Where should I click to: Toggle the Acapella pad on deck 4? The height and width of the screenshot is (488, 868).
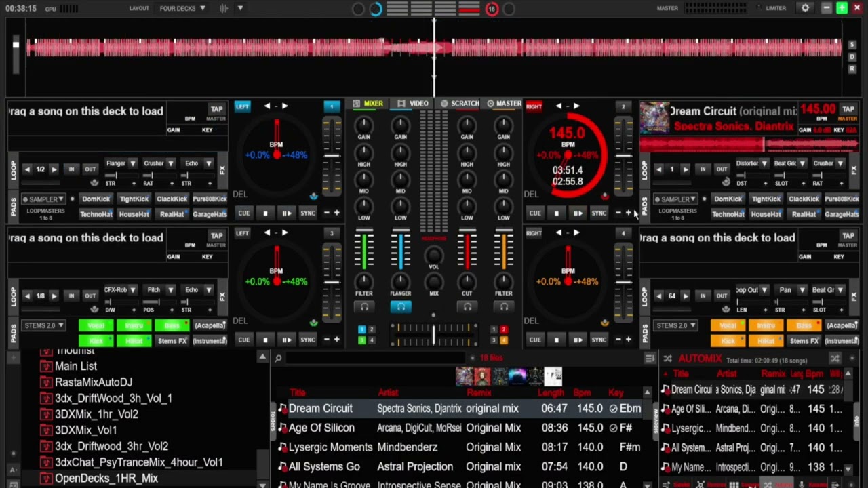[x=842, y=325]
